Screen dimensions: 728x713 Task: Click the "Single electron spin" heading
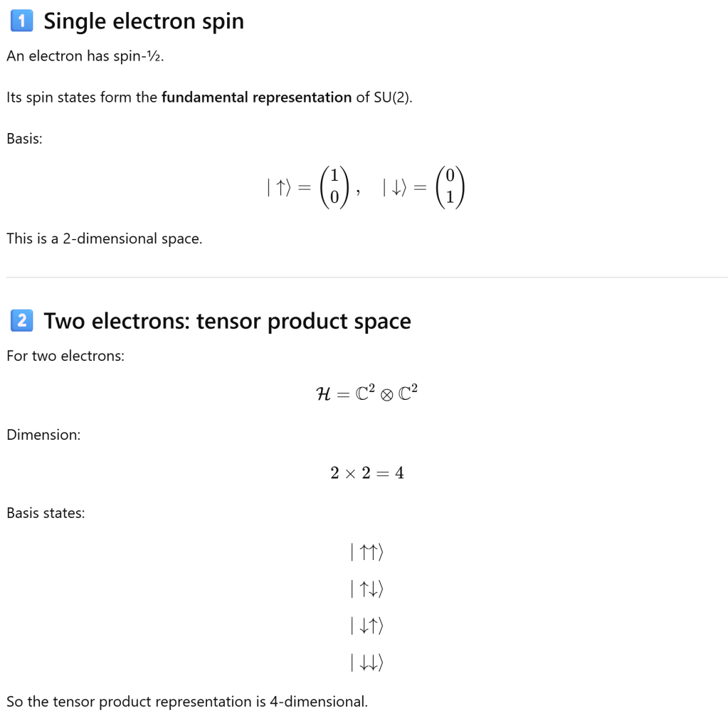(144, 21)
